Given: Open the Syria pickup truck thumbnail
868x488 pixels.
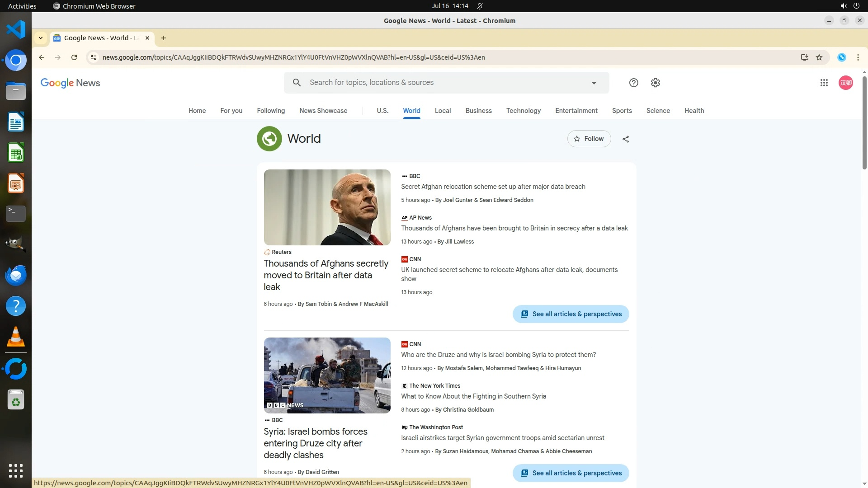Looking at the screenshot, I should [327, 375].
